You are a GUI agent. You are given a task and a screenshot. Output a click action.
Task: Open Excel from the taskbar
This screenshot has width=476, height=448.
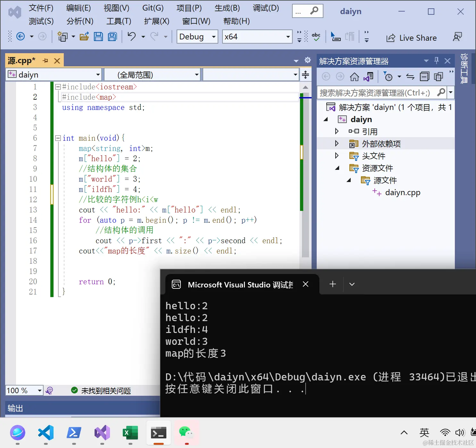click(x=130, y=433)
